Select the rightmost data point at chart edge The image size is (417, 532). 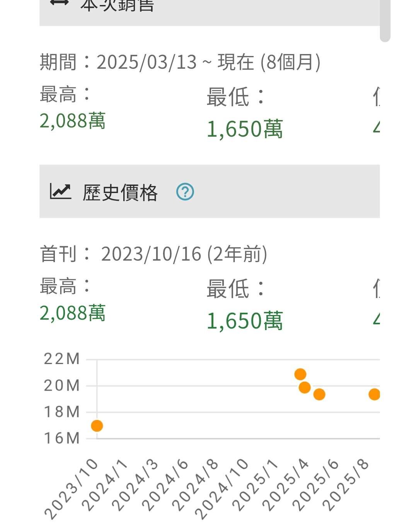point(374,394)
